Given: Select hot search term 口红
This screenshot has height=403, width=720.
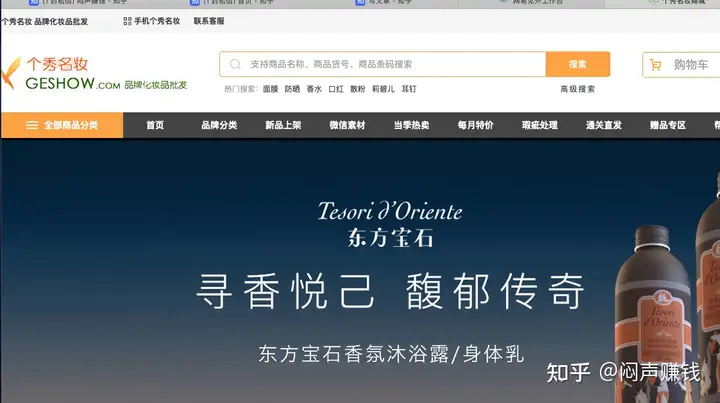Looking at the screenshot, I should coord(336,89).
